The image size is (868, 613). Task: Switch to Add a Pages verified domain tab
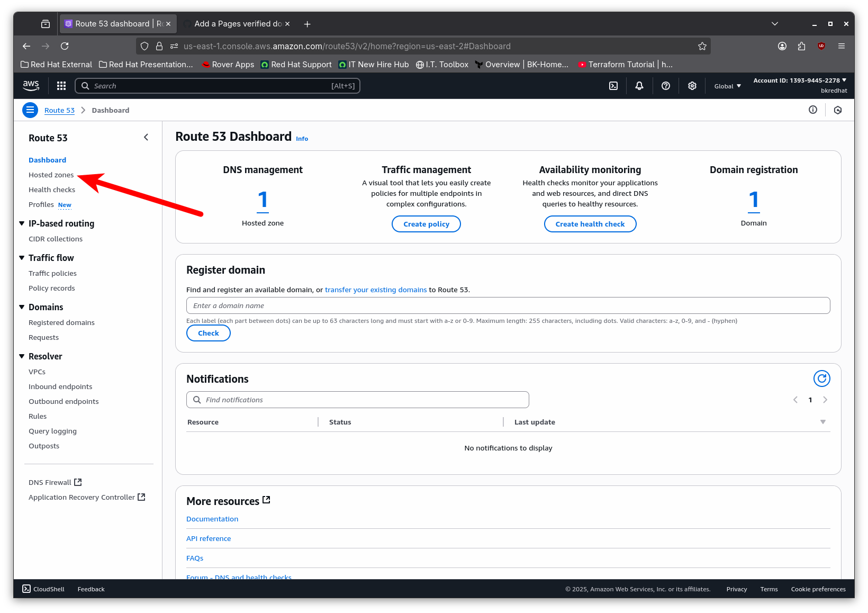click(237, 24)
